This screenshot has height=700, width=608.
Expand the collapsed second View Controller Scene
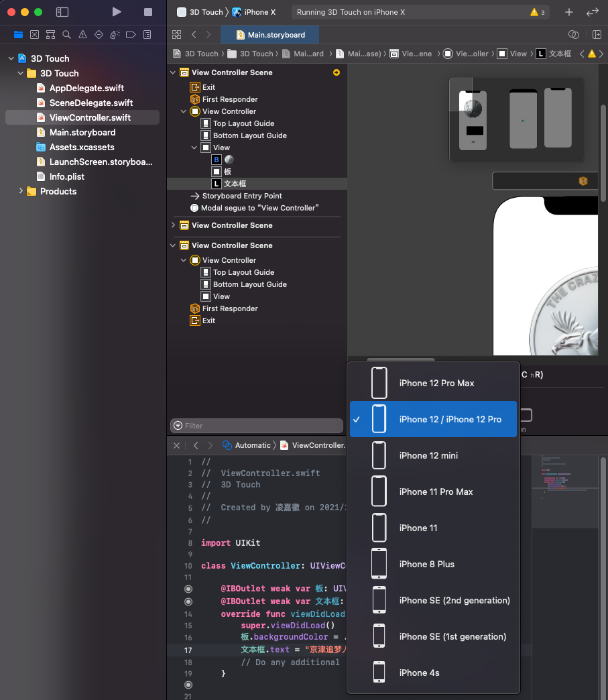pos(173,225)
